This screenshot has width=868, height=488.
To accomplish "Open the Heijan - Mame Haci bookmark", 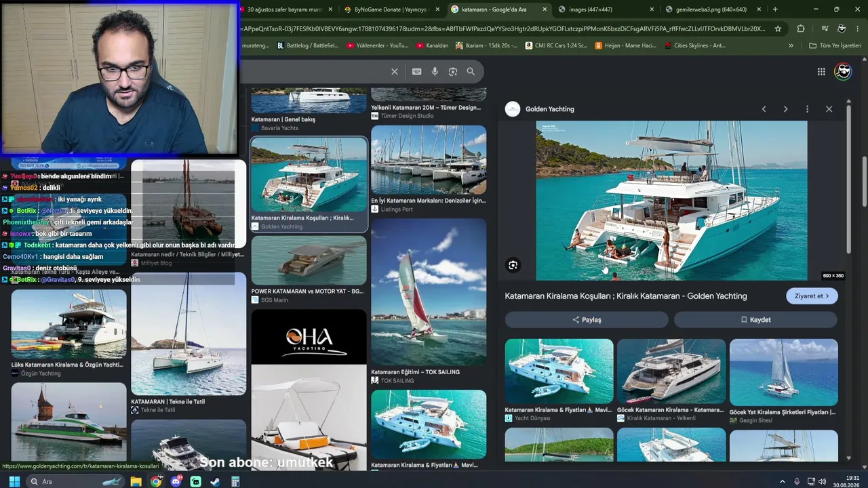I will point(625,45).
